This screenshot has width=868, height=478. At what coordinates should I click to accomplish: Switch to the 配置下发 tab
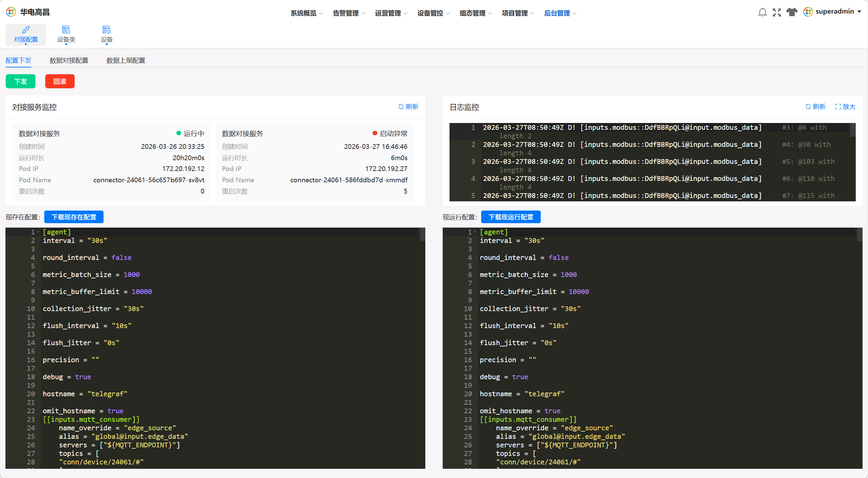pyautogui.click(x=18, y=60)
